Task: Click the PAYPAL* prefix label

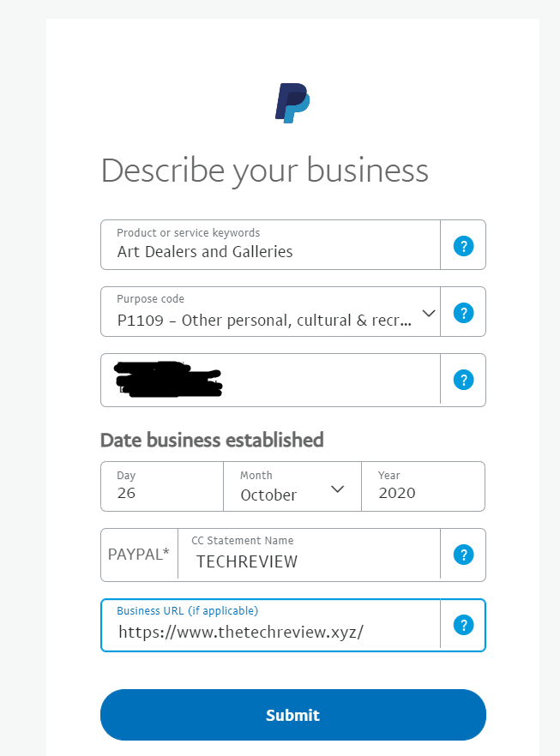Action: pos(138,555)
